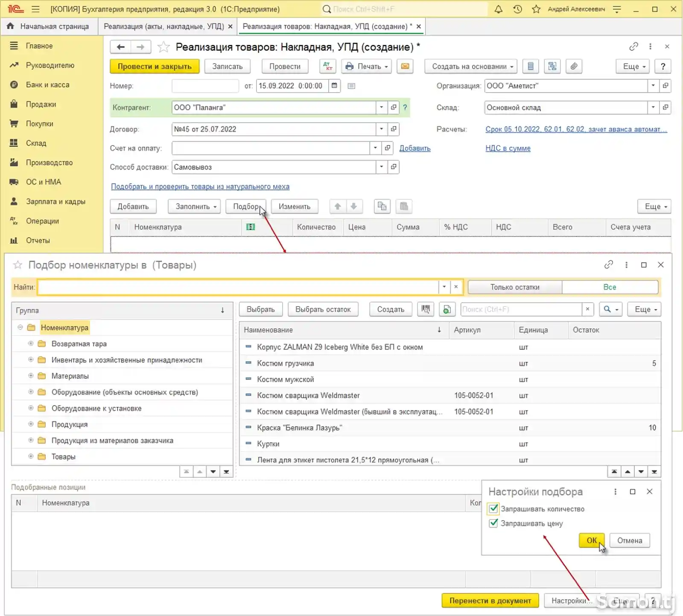Click the Главное sidebar section icon
The height and width of the screenshot is (616, 683).
(x=14, y=46)
